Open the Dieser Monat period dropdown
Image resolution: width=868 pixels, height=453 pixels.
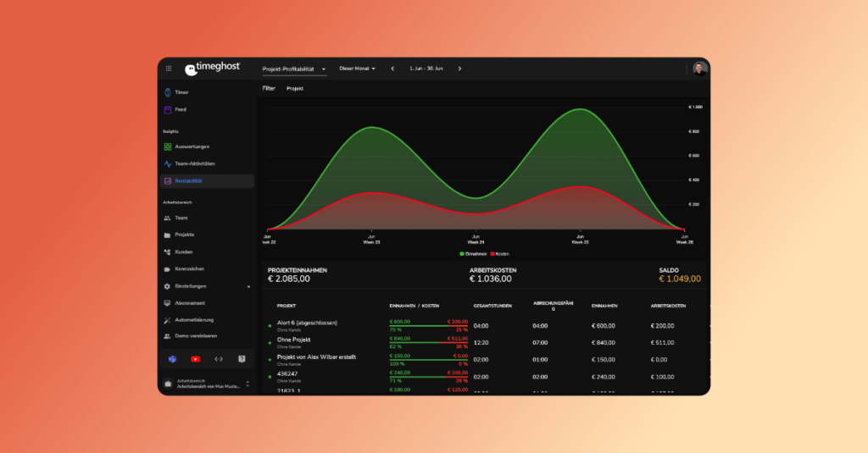pos(358,69)
